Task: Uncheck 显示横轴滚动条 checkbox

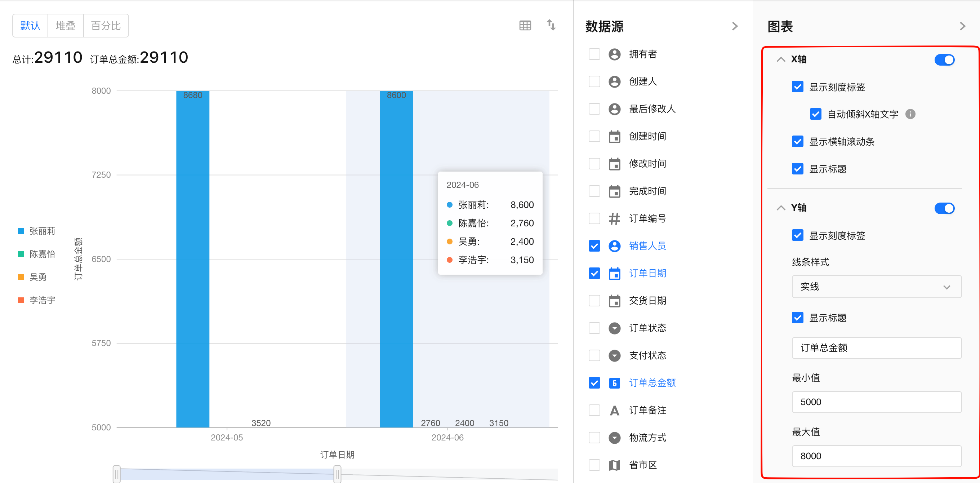Action: 797,142
